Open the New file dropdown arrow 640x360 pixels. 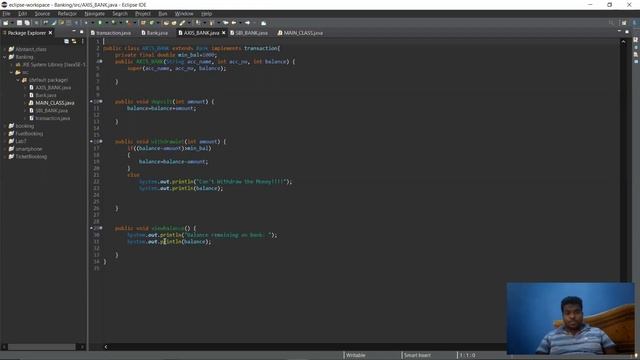pos(11,23)
